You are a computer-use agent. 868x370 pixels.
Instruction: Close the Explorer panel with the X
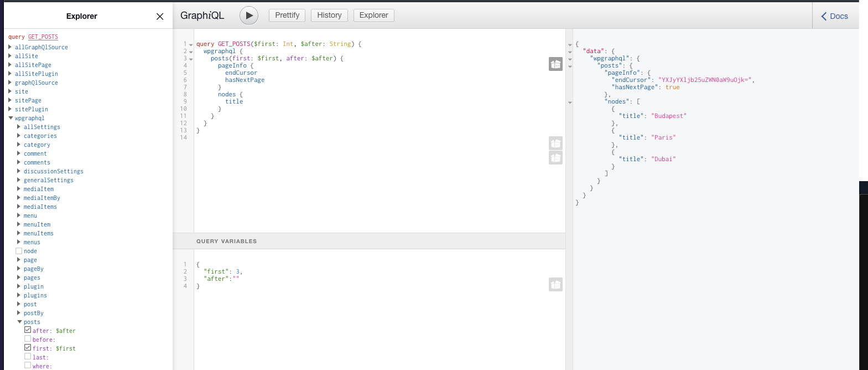click(160, 17)
